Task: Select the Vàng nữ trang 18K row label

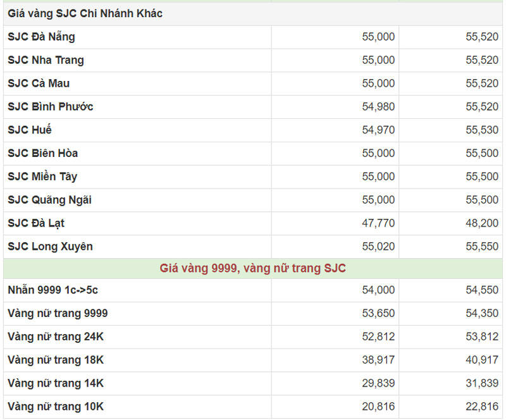Action: [56, 360]
